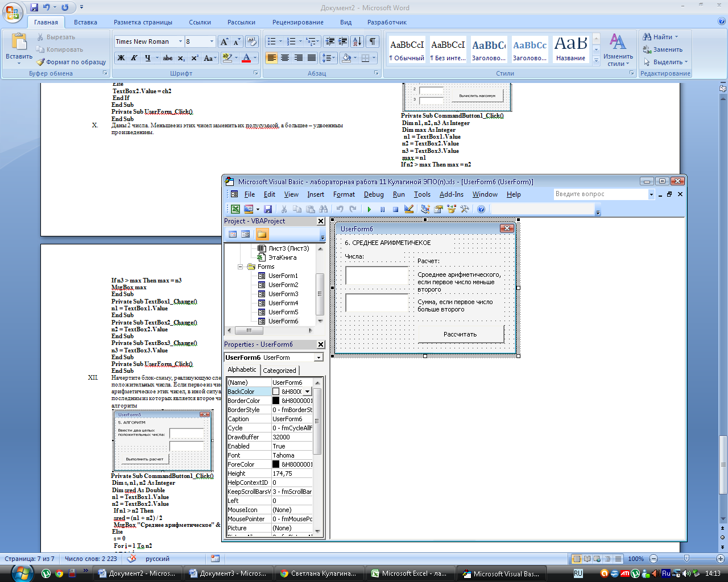Image resolution: width=728 pixels, height=582 pixels.
Task: Click the Рассчитать button on UserForm6
Action: [461, 334]
